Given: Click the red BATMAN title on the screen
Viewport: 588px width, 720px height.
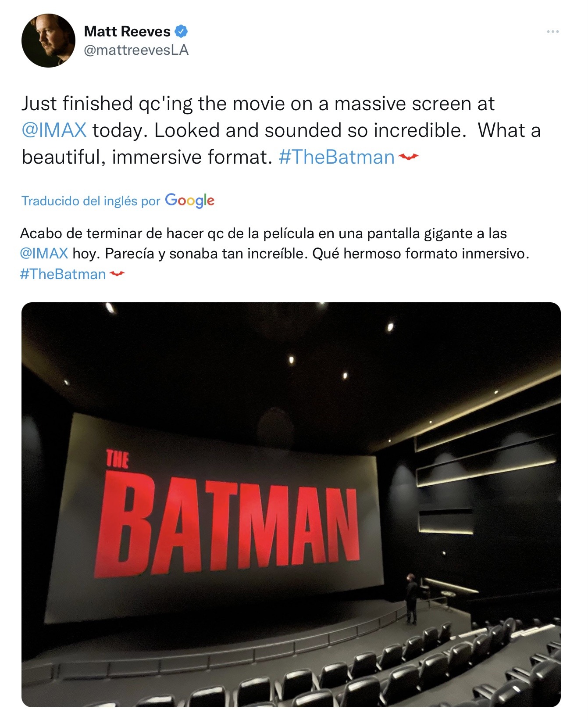Looking at the screenshot, I should pos(228,524).
